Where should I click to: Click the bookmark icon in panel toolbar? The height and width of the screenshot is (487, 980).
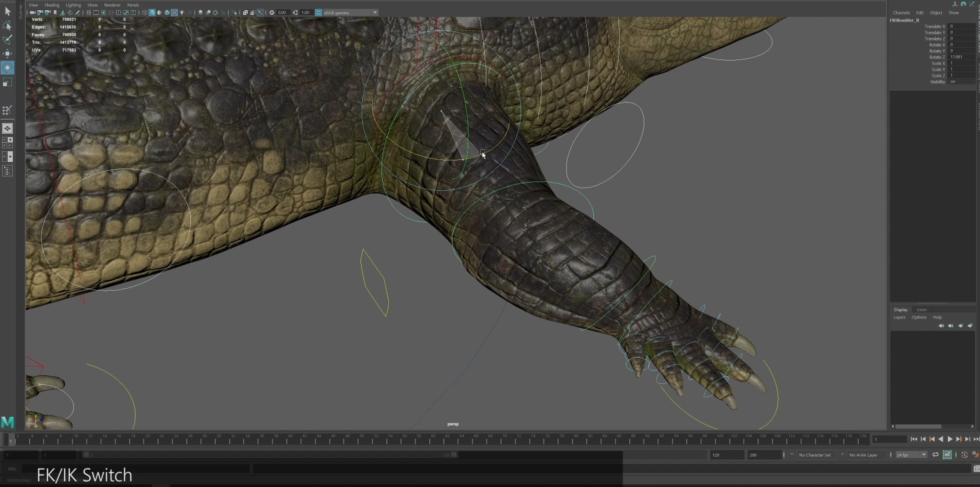tap(55, 12)
